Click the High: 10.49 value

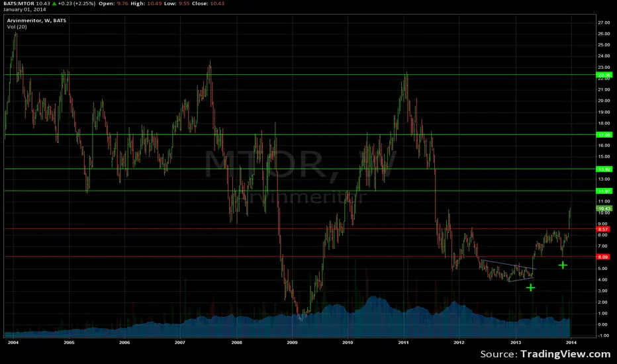coord(146,3)
